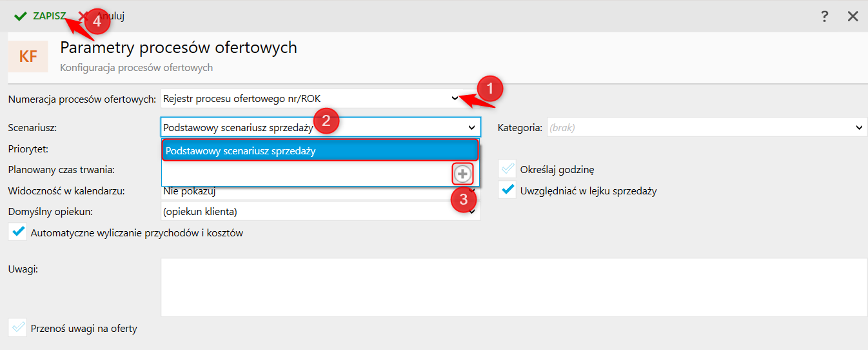This screenshot has width=868, height=350.
Task: Select Podstawowy scenariusz sprzedaży from the list
Action: pos(320,150)
